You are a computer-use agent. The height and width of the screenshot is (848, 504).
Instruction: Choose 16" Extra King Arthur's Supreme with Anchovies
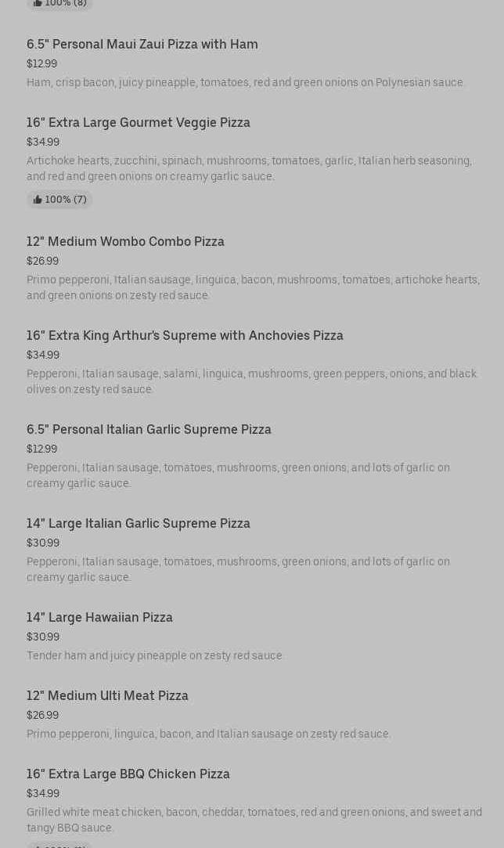[x=185, y=336]
